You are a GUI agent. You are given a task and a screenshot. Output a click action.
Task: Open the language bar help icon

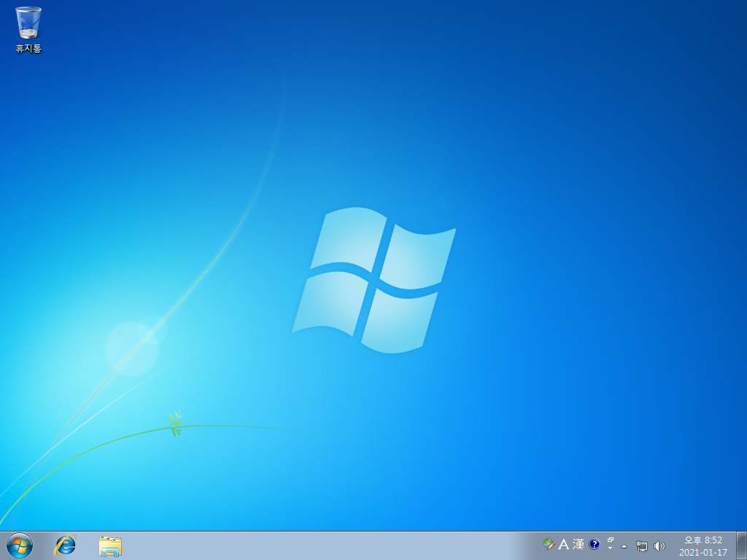(594, 544)
